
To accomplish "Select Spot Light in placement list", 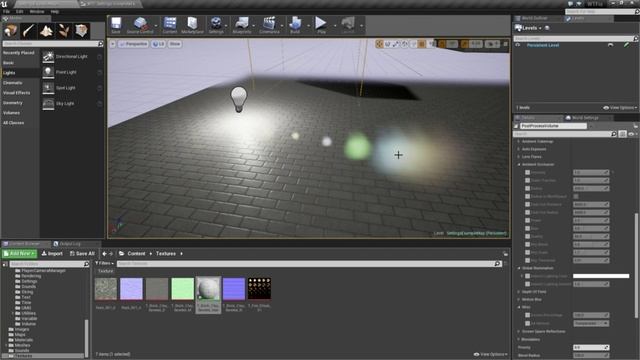I will point(72,88).
